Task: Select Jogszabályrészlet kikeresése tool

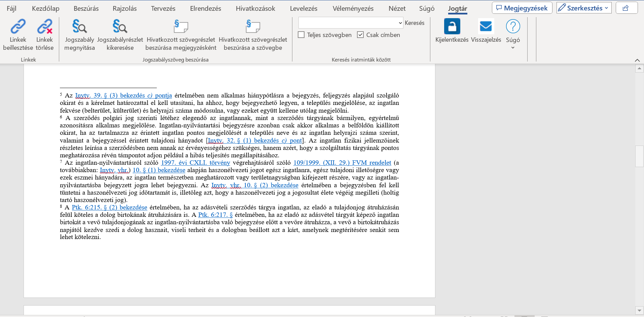Action: click(120, 27)
